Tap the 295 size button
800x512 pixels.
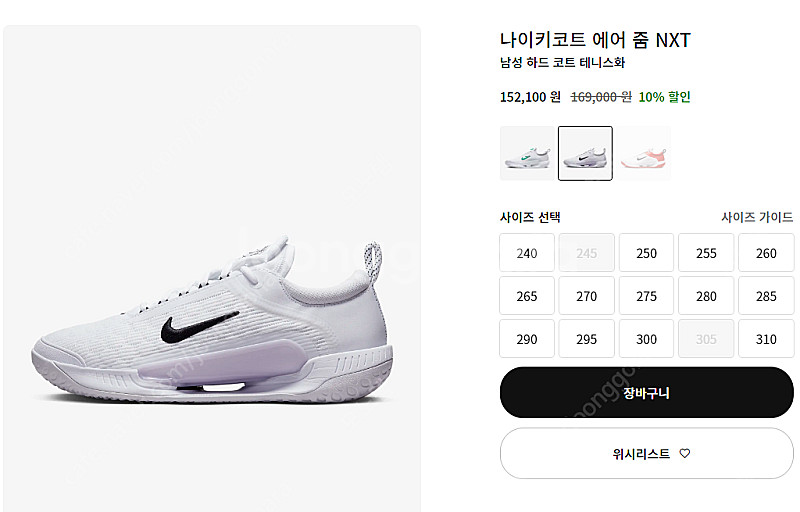(x=587, y=339)
